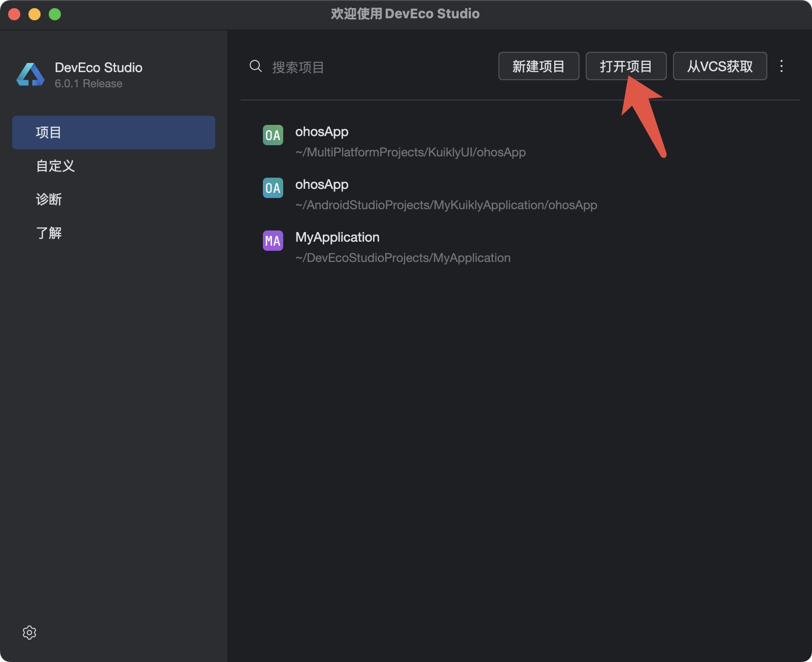Click the DevEco Studio name label

(98, 68)
